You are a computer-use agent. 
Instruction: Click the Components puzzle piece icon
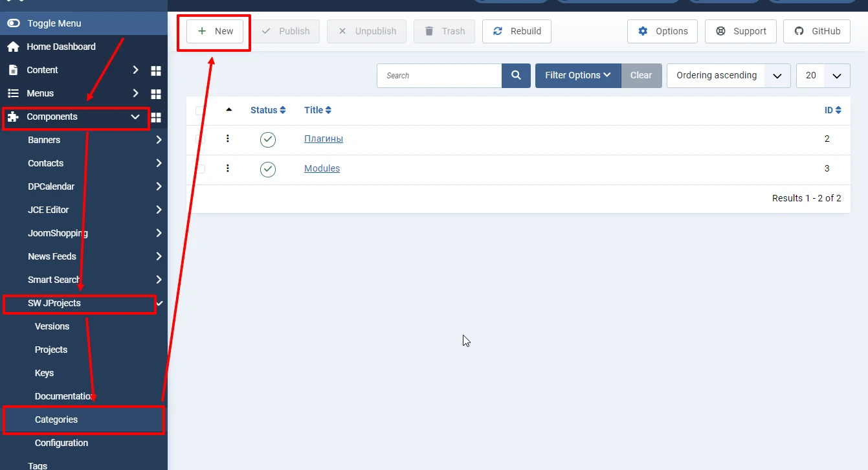(13, 117)
